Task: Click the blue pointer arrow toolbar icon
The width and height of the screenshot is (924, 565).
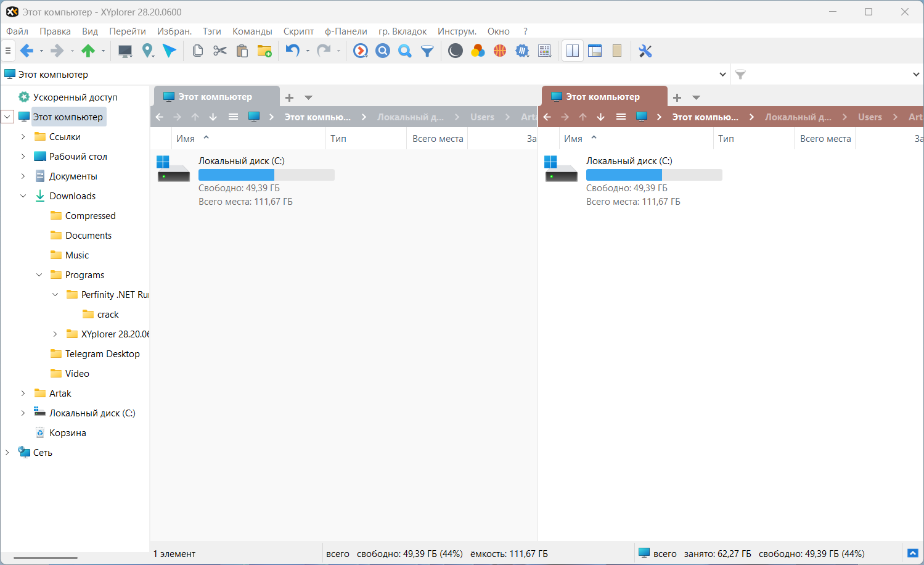Action: pos(170,51)
